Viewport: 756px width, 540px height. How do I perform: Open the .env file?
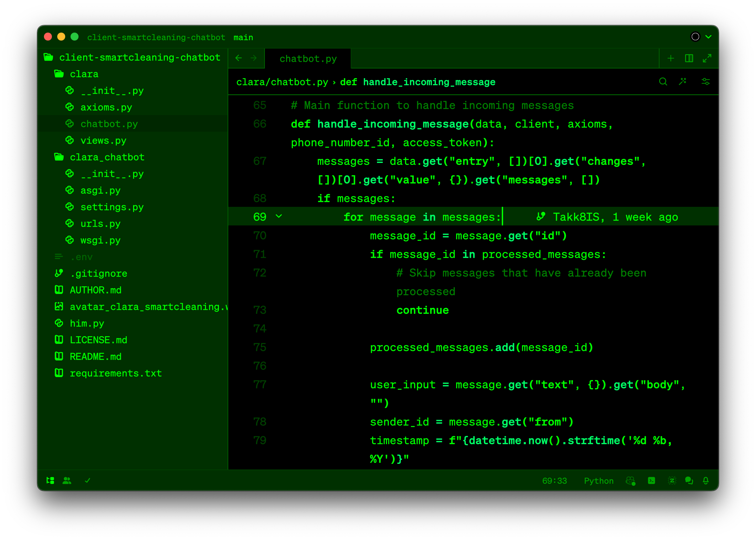(x=132, y=257)
